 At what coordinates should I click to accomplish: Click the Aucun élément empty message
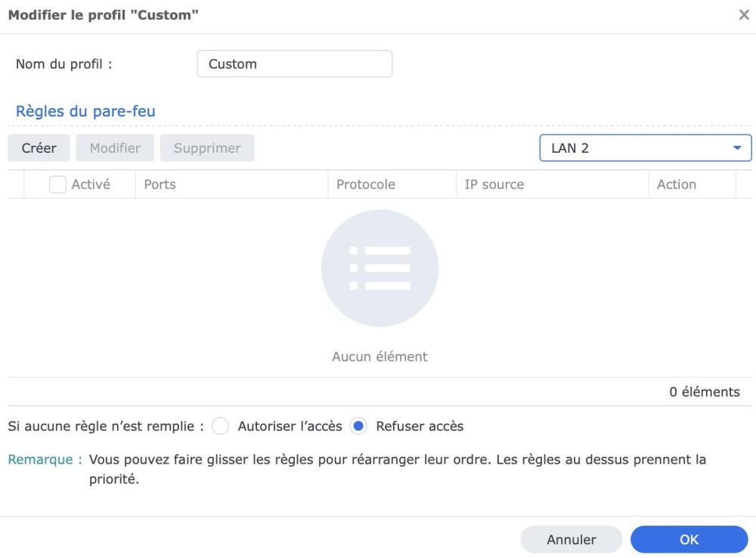point(380,356)
